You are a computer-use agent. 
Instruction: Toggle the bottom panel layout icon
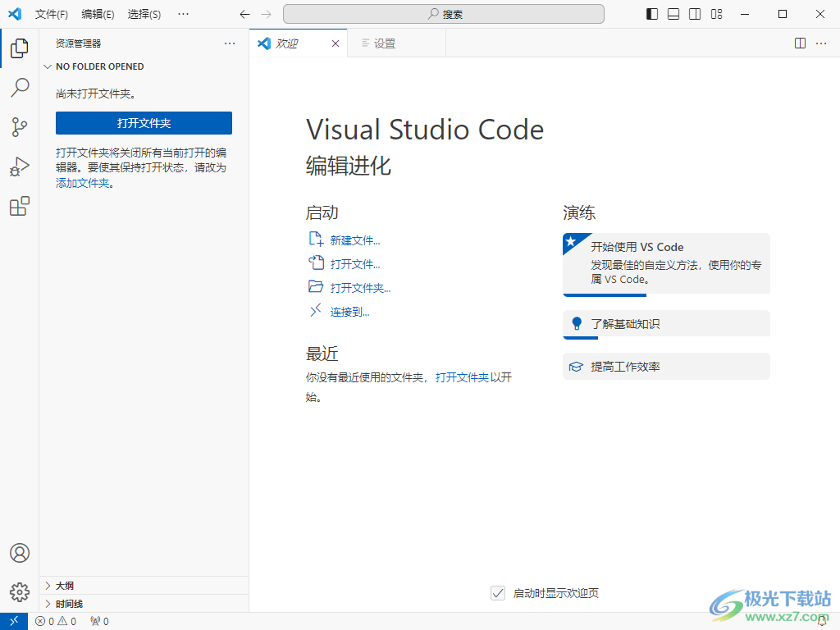(x=673, y=14)
